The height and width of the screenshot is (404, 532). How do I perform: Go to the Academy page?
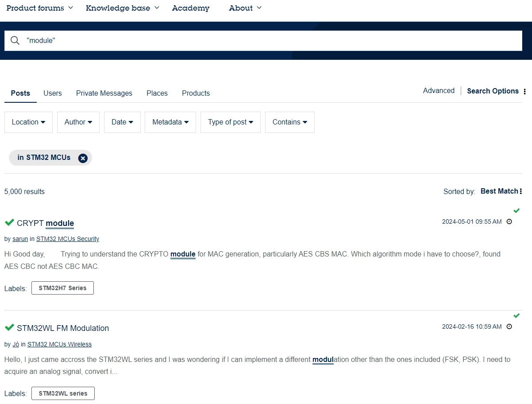191,8
